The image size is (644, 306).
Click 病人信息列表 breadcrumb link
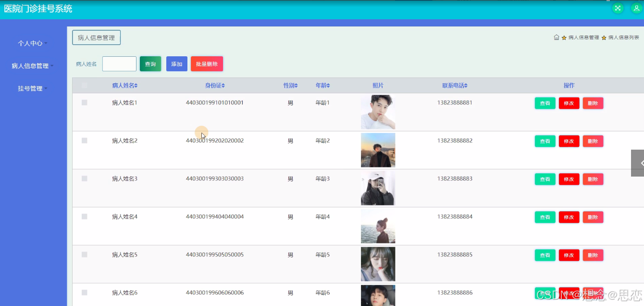(624, 38)
